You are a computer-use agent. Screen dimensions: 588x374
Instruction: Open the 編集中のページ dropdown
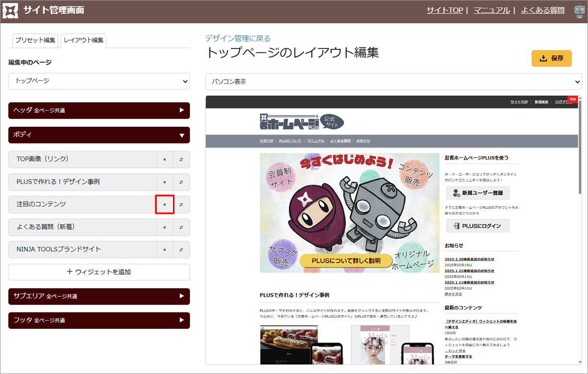[99, 81]
